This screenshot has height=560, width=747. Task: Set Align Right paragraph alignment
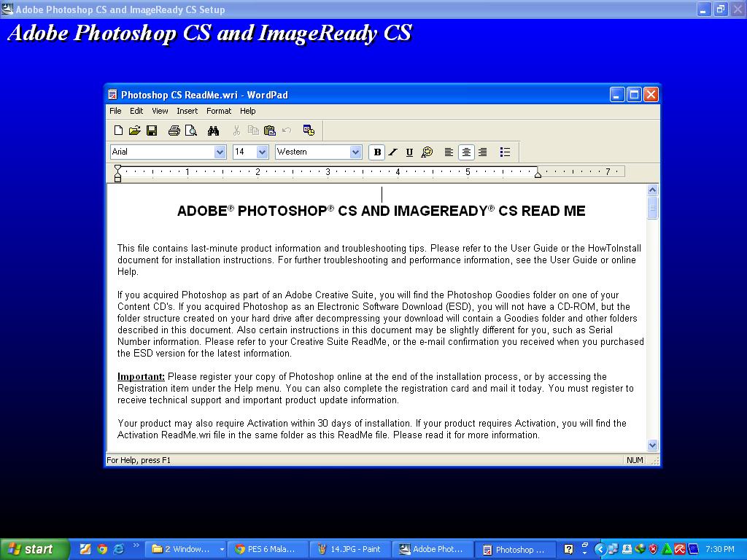483,152
